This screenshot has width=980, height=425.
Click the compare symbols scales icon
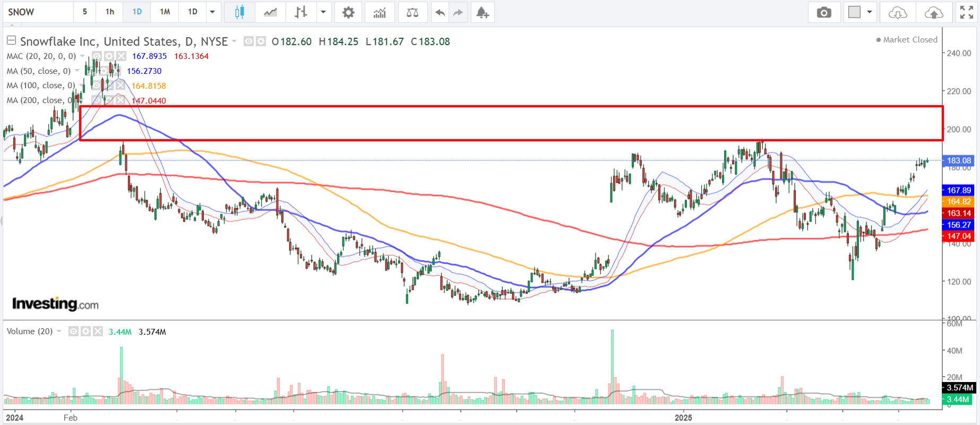(412, 12)
